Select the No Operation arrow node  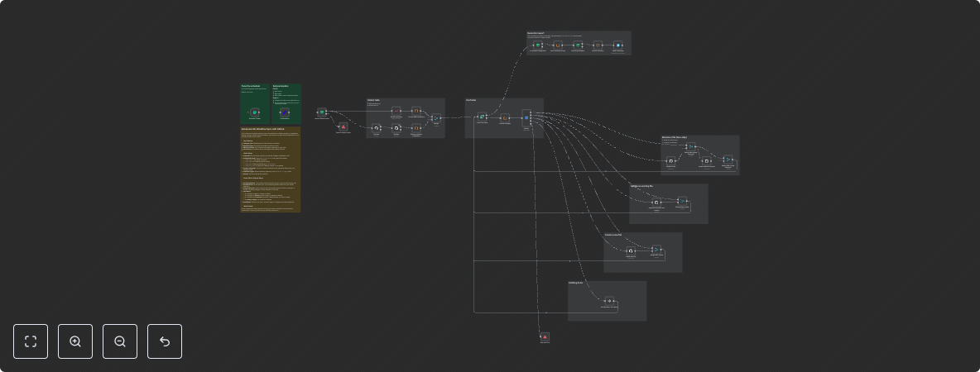click(609, 301)
